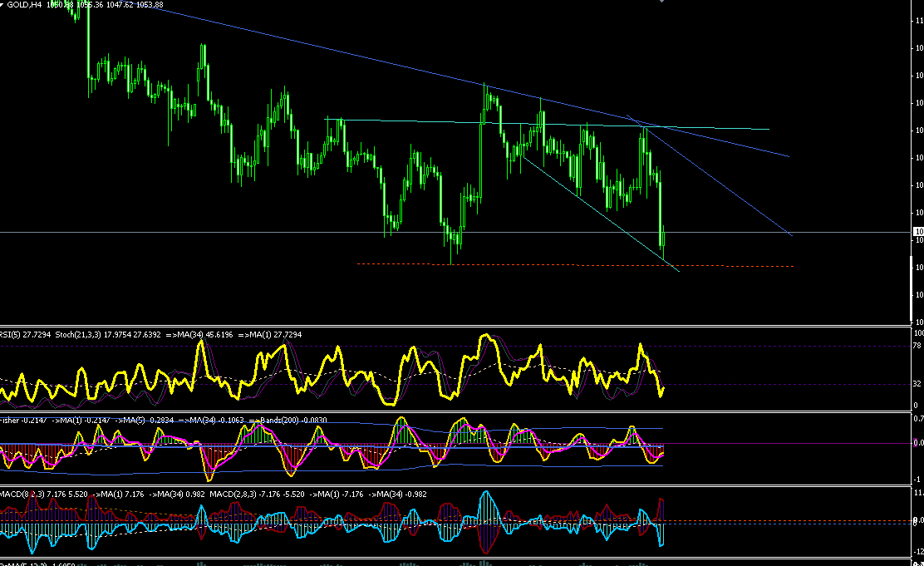Click the 78 level on RSI scale

click(917, 346)
